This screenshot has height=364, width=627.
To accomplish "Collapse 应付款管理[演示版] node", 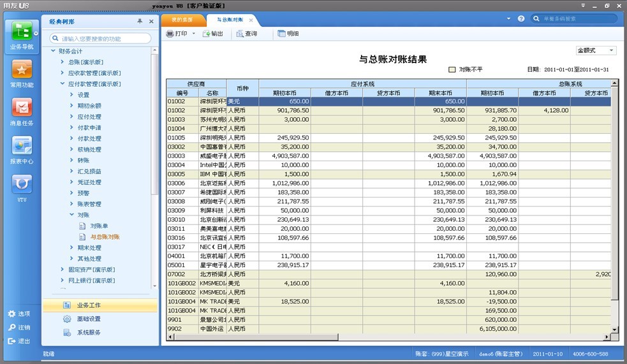I will point(62,84).
